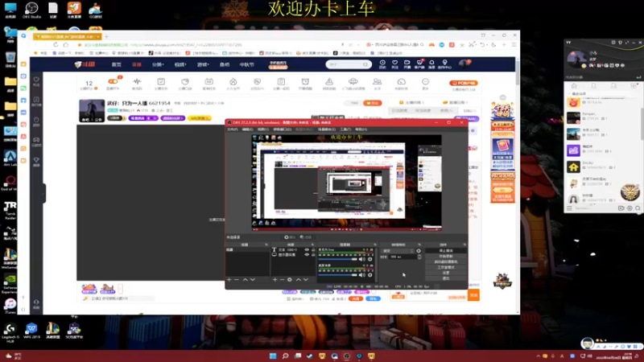Move the selected OBS source up

(299, 279)
